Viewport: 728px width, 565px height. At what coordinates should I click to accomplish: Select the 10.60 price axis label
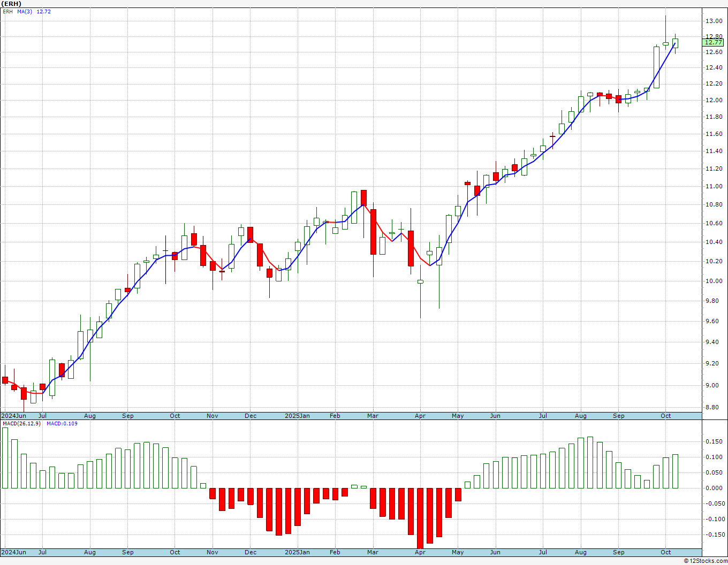tap(714, 223)
